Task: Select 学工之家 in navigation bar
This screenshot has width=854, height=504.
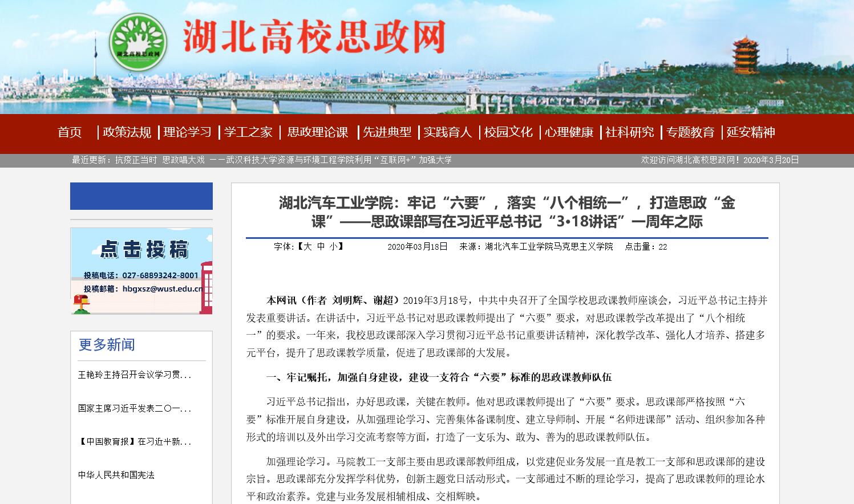Action: (248, 132)
